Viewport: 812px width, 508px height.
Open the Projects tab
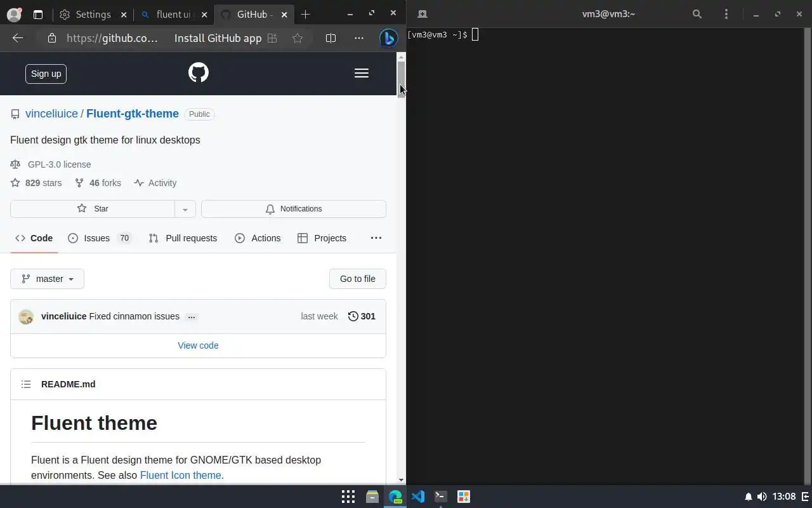[322, 238]
